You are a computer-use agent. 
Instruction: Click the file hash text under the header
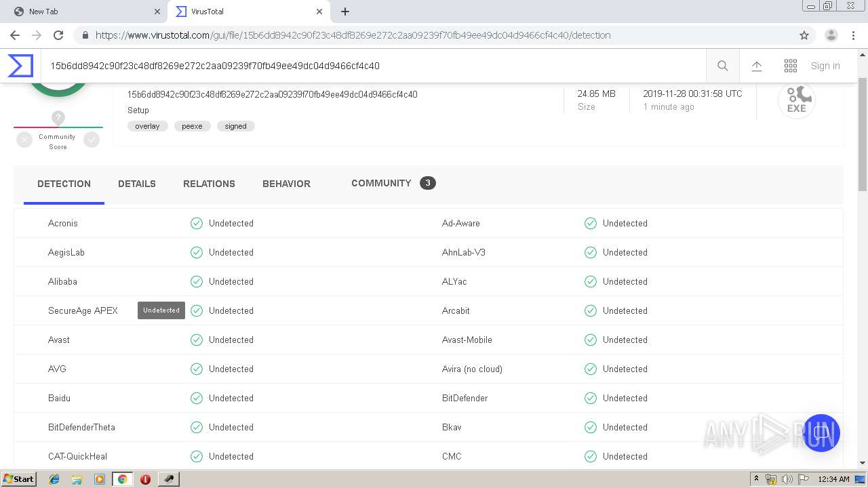[x=272, y=94]
